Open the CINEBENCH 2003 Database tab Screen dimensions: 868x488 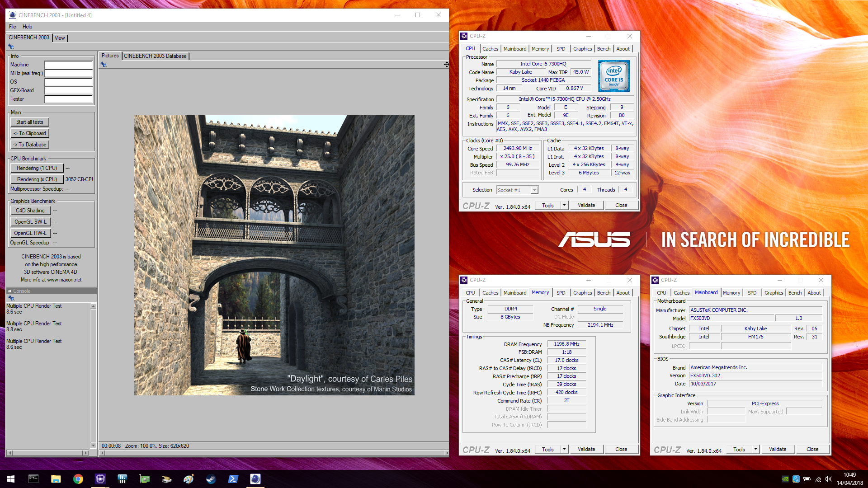(x=155, y=56)
